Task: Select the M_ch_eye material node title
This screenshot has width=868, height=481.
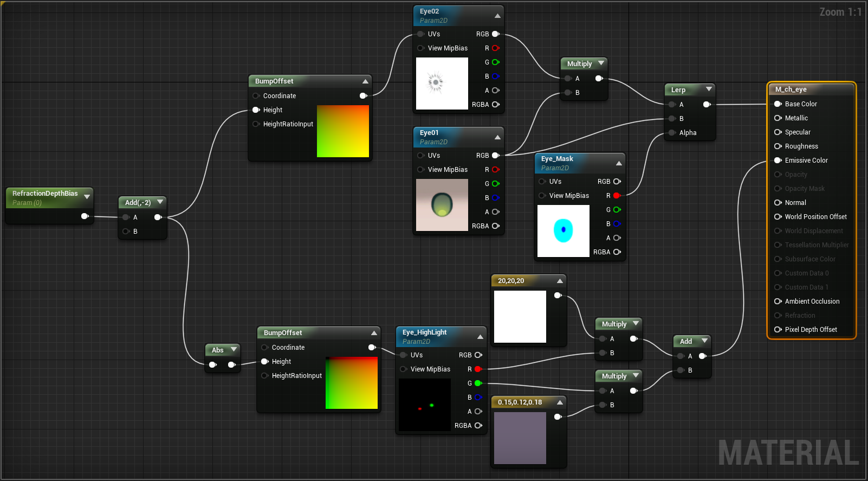Action: [x=791, y=89]
